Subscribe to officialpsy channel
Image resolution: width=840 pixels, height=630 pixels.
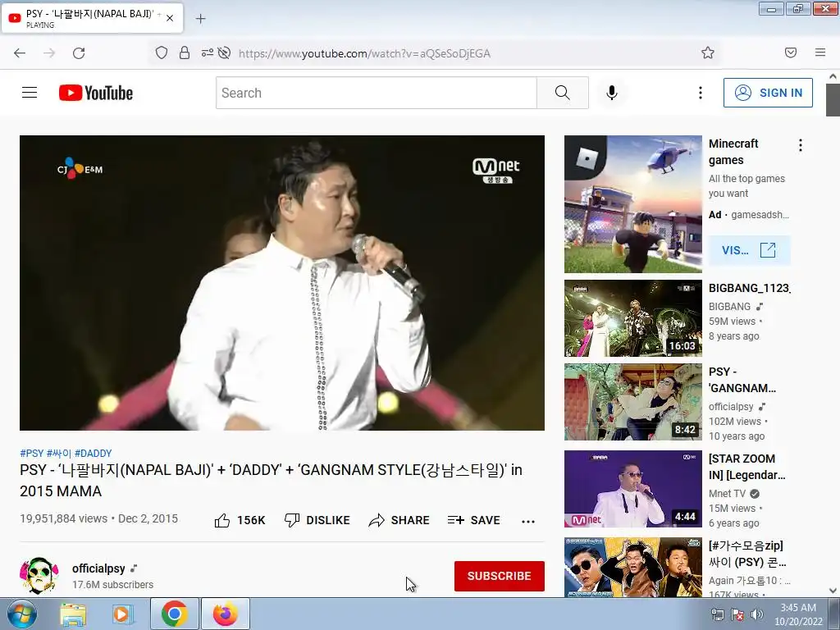[x=500, y=576]
